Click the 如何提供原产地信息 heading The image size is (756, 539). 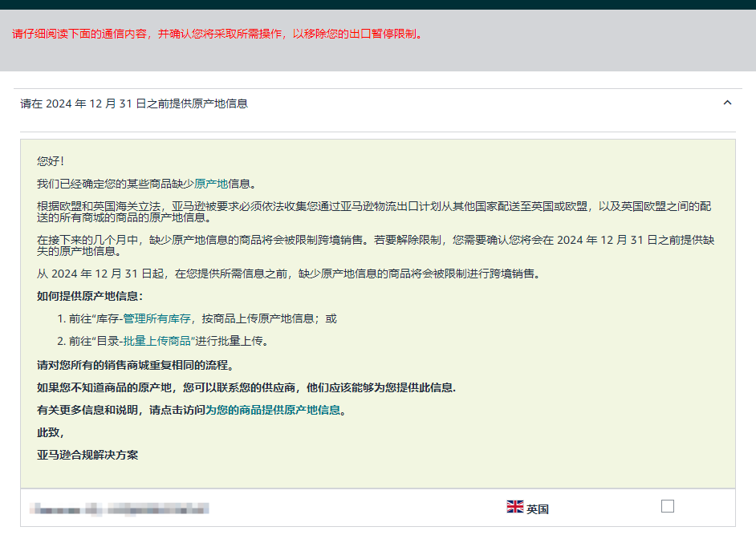(90, 296)
